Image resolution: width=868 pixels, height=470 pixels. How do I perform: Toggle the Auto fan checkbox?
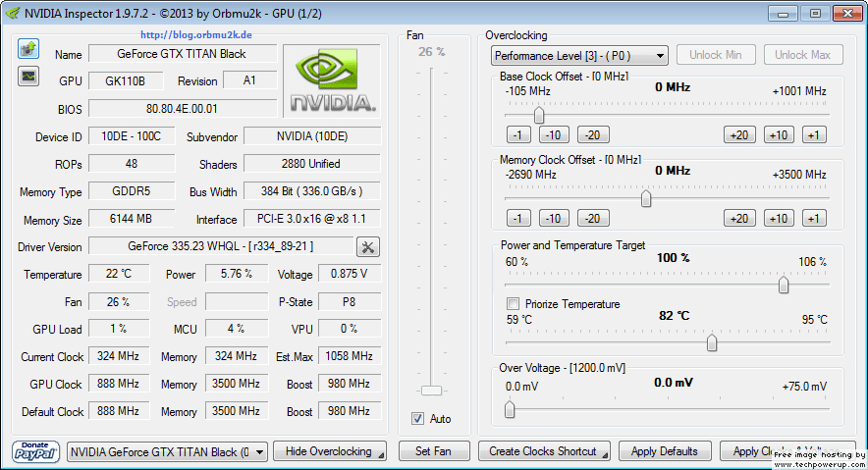(x=418, y=419)
